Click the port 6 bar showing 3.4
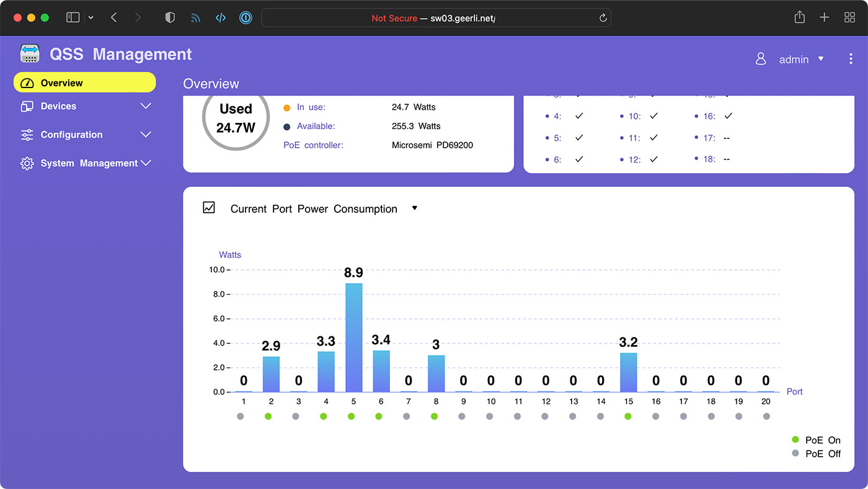The height and width of the screenshot is (489, 868). point(381,371)
